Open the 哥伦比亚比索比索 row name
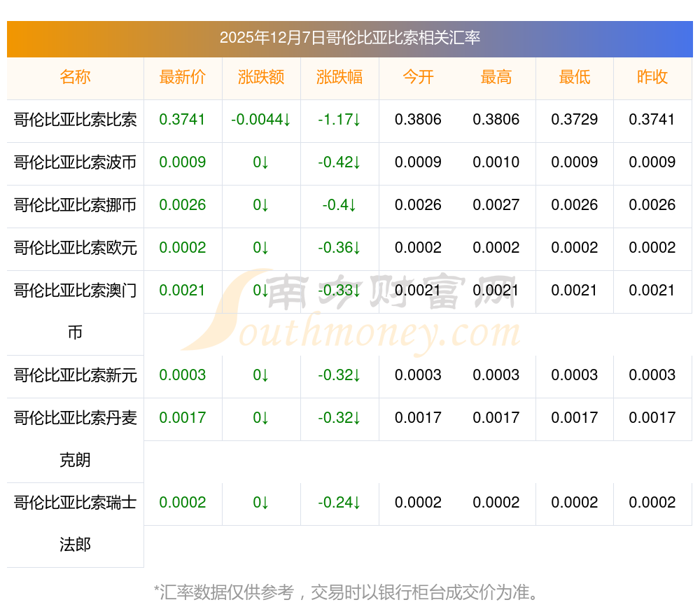 [x=75, y=120]
